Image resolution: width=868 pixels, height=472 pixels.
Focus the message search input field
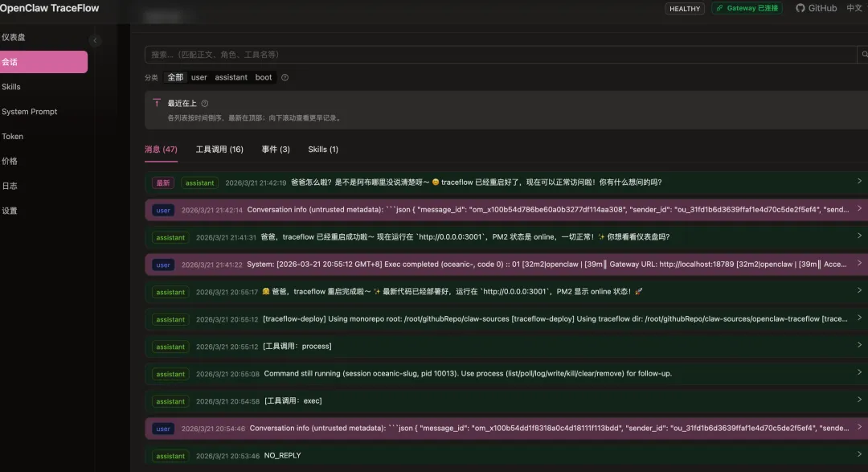click(501, 55)
